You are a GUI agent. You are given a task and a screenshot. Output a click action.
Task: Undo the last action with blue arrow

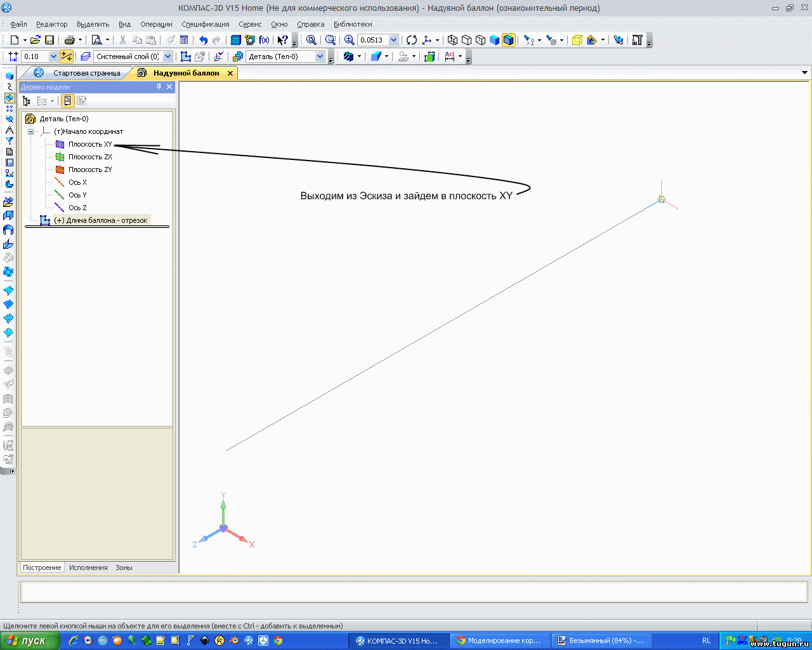tap(203, 40)
